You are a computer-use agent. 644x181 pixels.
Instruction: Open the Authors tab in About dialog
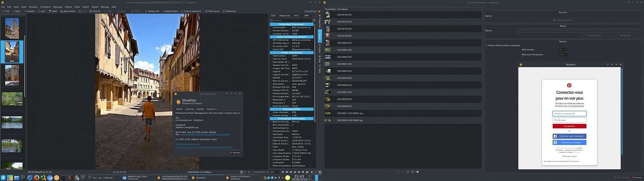(200, 109)
